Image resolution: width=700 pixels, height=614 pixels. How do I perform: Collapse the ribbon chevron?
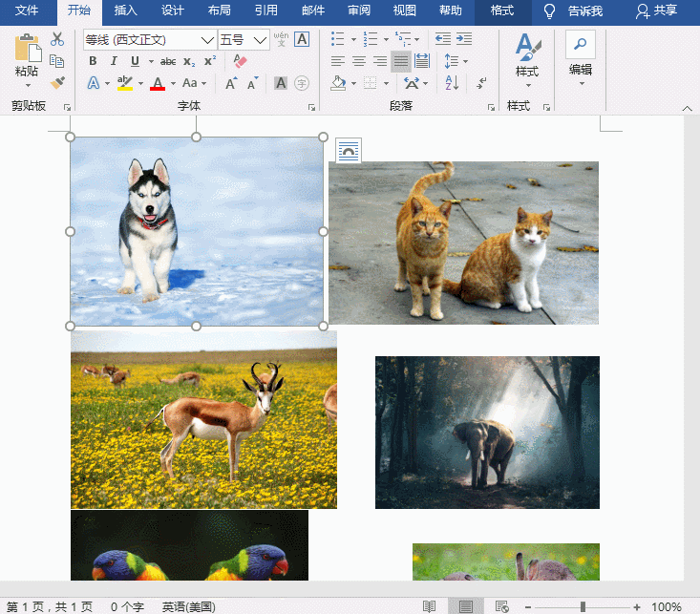tap(688, 109)
